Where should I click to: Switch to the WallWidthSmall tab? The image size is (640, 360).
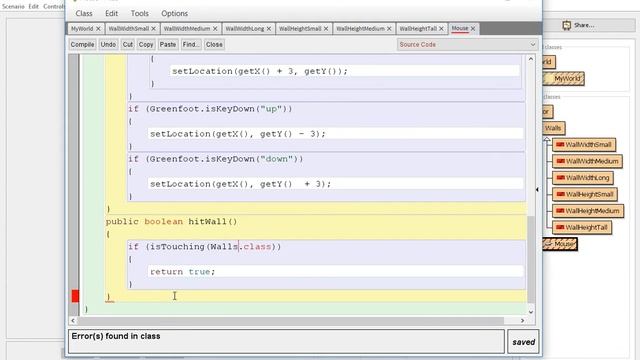129,29
